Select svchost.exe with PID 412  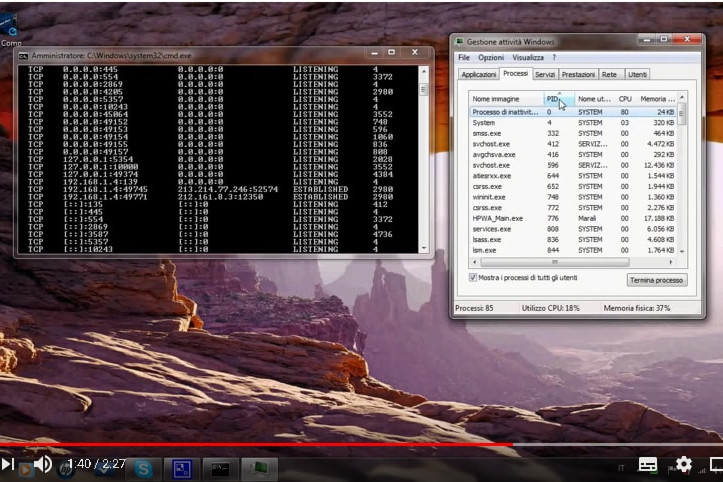[573, 144]
